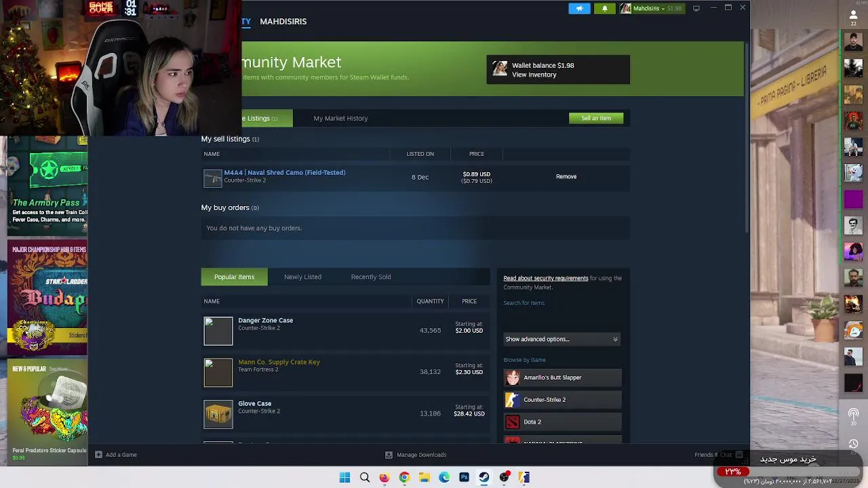Screen dimensions: 868x488
Task: Click the Mann Co. Supply Crate Key thumbnail
Action: coord(218,373)
